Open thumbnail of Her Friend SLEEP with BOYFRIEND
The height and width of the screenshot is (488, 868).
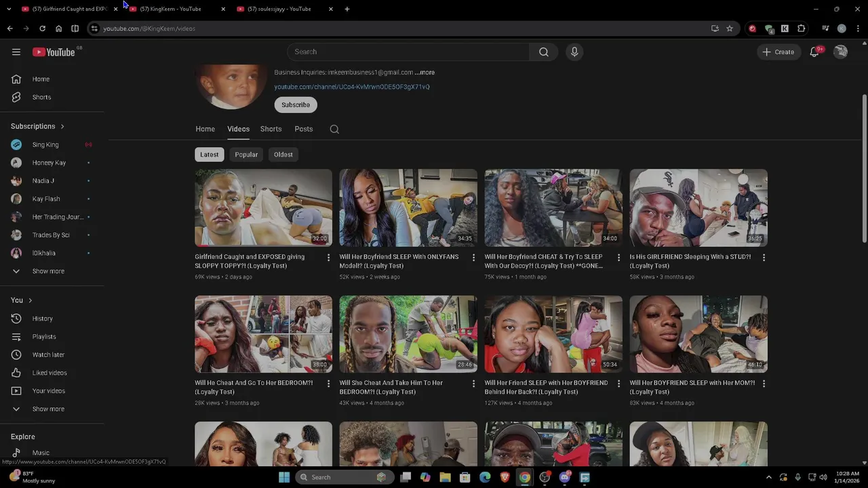[553, 334]
